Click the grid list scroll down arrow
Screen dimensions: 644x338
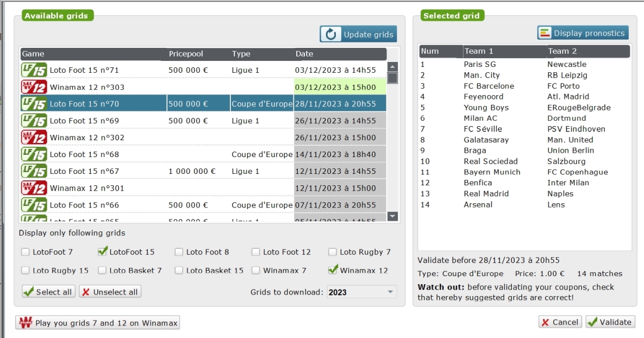tap(392, 216)
